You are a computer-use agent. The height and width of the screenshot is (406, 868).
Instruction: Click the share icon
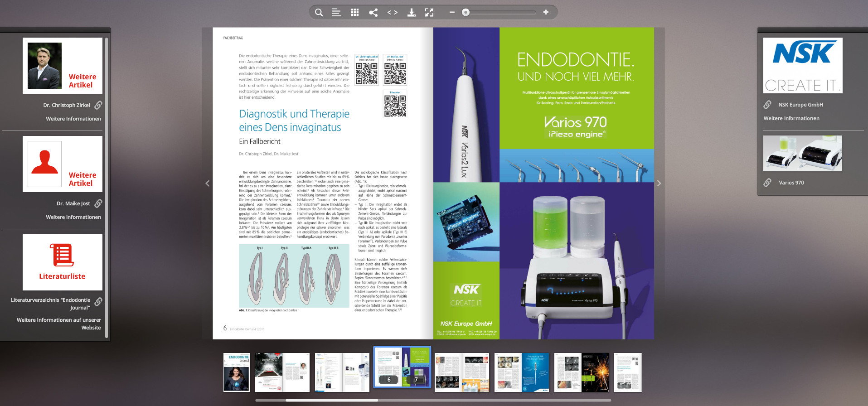[373, 13]
